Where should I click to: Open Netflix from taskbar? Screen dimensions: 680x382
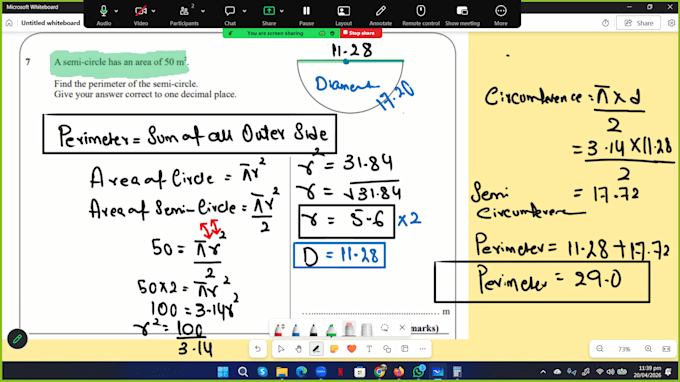point(340,372)
